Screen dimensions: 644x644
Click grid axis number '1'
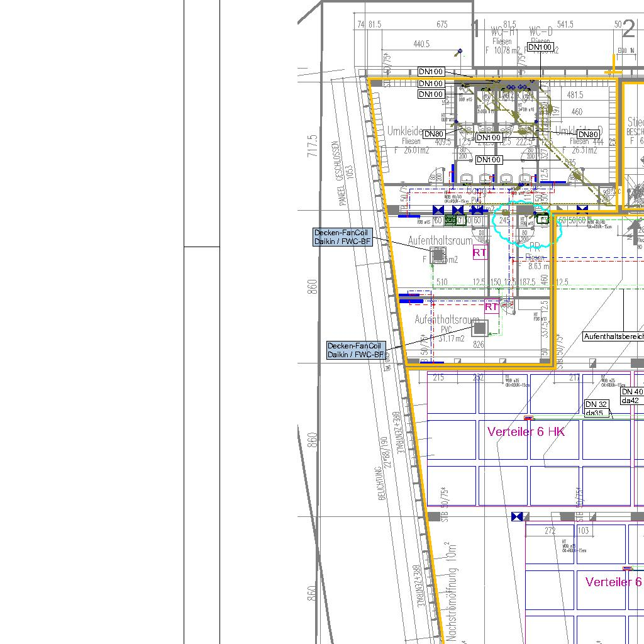pos(475,29)
